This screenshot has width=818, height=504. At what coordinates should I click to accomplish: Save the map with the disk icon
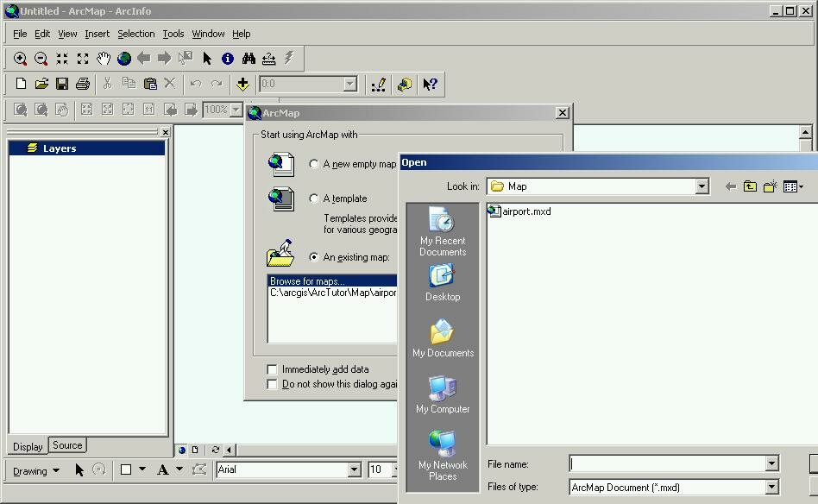[x=62, y=84]
